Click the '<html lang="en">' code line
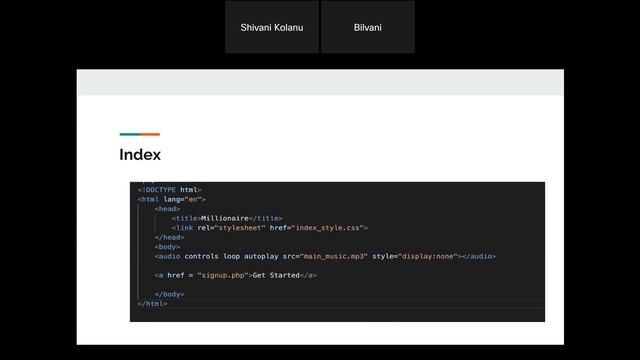This screenshot has height=360, width=640. click(x=171, y=199)
